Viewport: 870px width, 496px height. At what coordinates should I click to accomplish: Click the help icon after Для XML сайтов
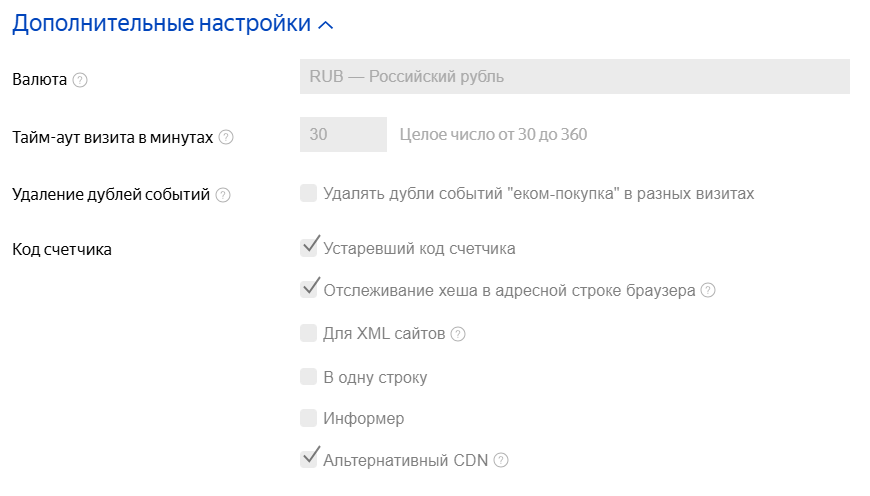[x=458, y=334]
